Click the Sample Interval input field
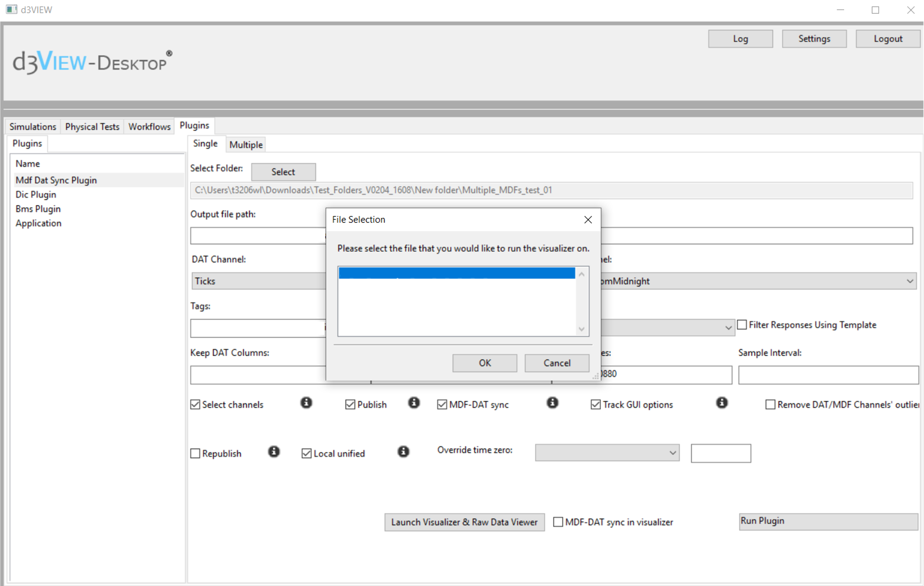924x586 pixels. [x=828, y=374]
